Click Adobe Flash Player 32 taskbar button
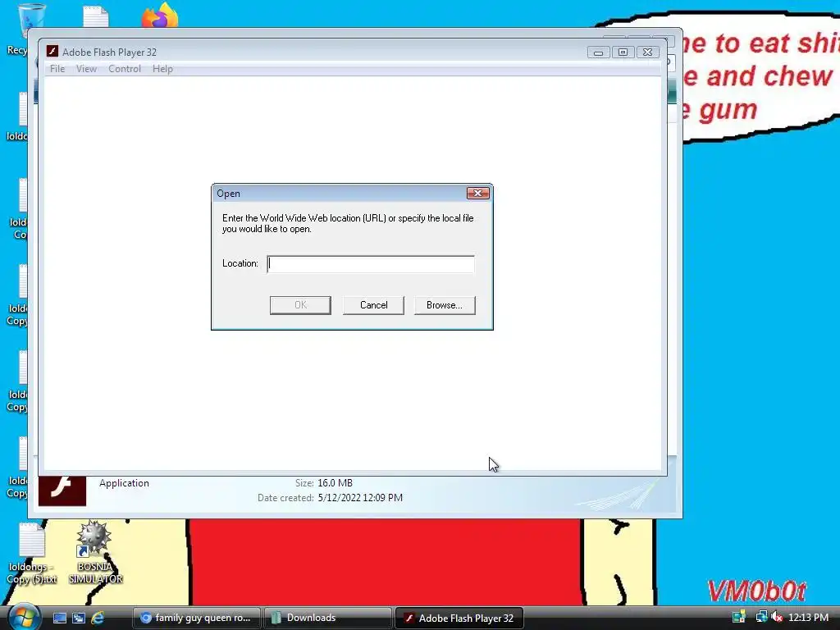This screenshot has width=840, height=630. (459, 618)
